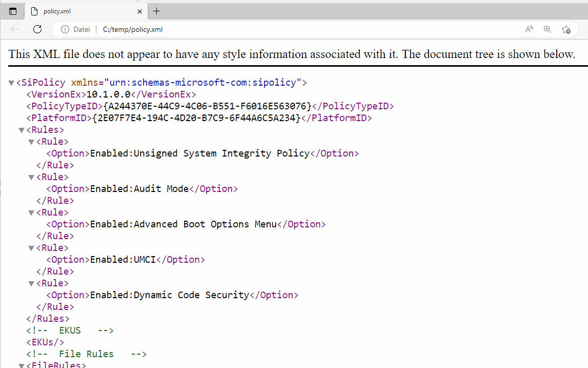
Task: Collapse the Rules element
Action: [x=21, y=130]
